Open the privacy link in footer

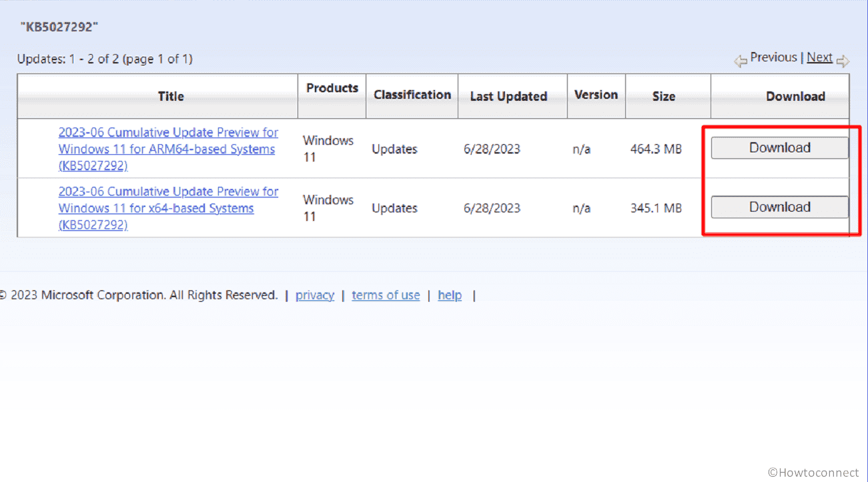tap(314, 295)
